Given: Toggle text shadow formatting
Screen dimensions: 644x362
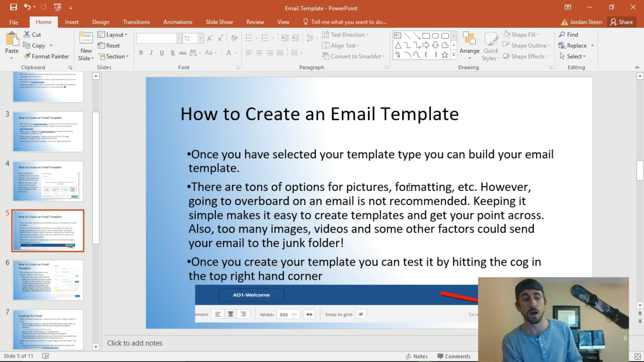Looking at the screenshot, I should (172, 53).
